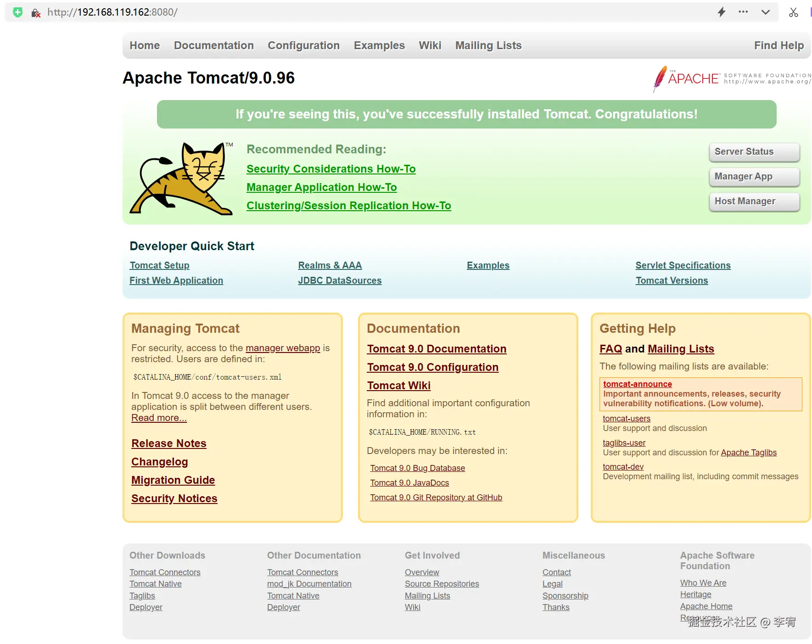Open Clustering/Session Replication How-To link
This screenshot has height=644, width=812.
coord(349,206)
